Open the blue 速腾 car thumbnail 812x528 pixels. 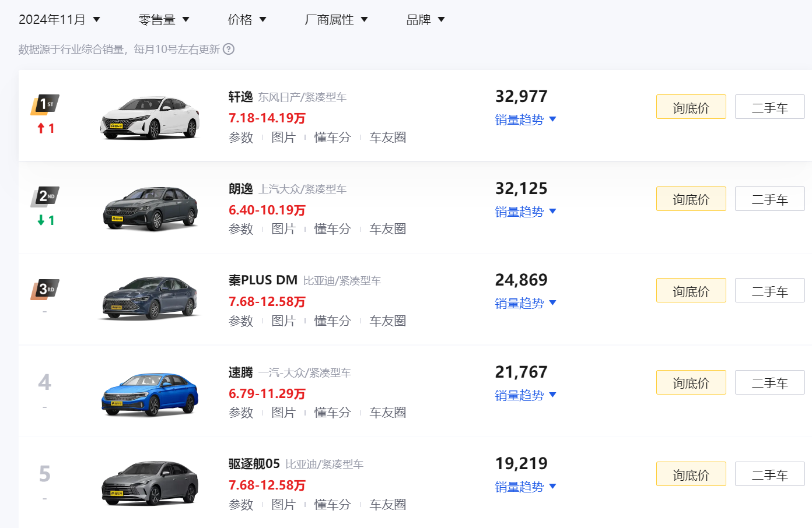pyautogui.click(x=150, y=393)
